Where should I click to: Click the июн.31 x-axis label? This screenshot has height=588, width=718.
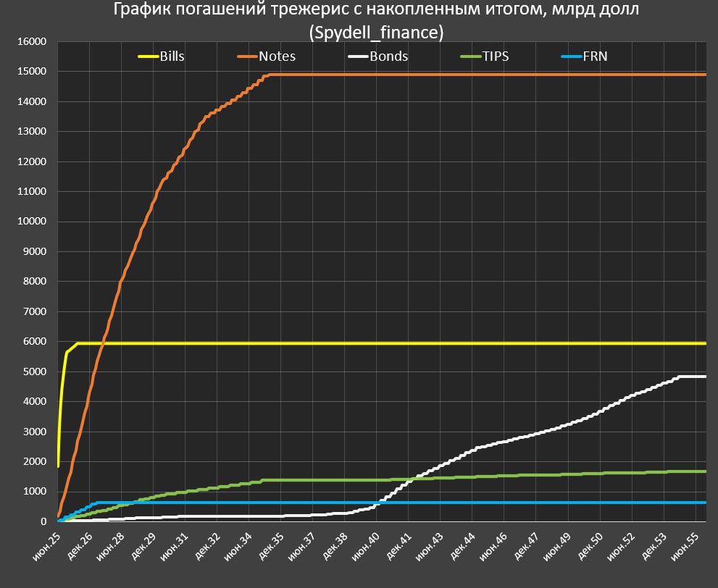coord(175,546)
